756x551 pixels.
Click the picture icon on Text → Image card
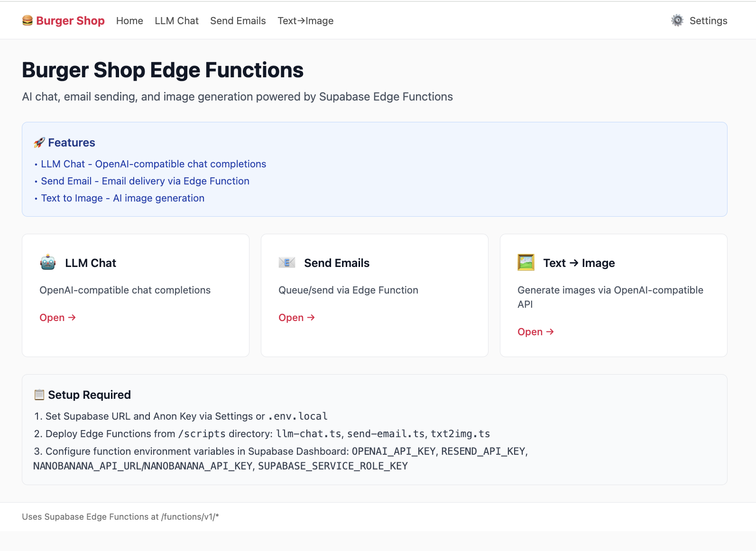point(526,263)
